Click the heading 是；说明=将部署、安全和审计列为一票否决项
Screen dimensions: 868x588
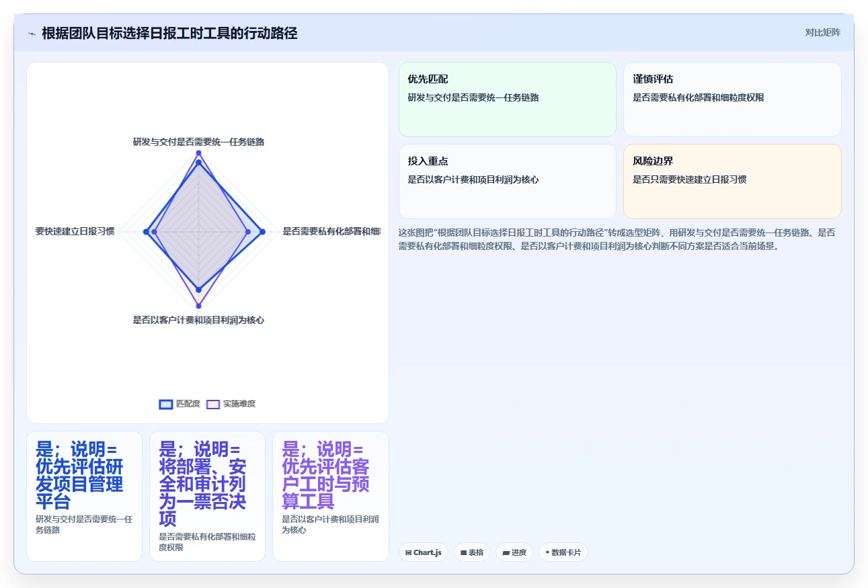[x=202, y=485]
